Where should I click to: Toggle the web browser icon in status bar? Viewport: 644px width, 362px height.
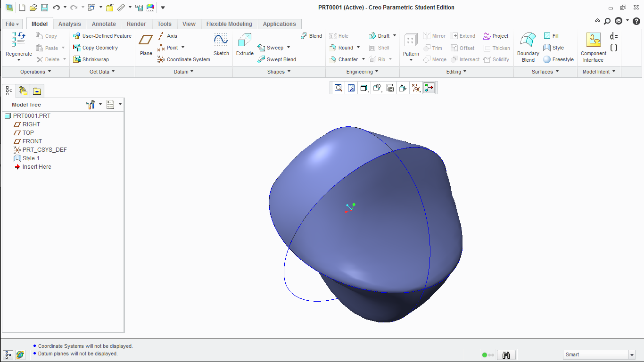[20, 354]
